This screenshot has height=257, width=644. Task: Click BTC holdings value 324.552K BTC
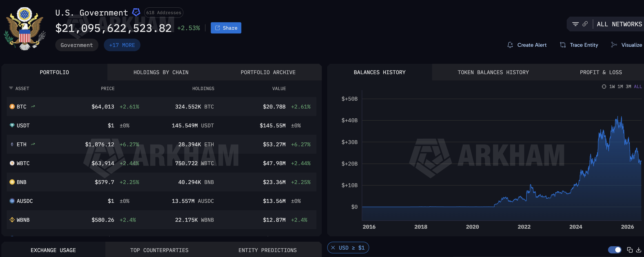[x=194, y=106]
